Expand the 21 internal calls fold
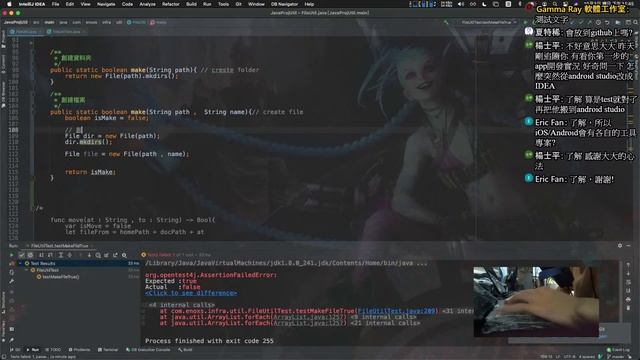The height and width of the screenshot is (360, 640). pyautogui.click(x=385, y=323)
